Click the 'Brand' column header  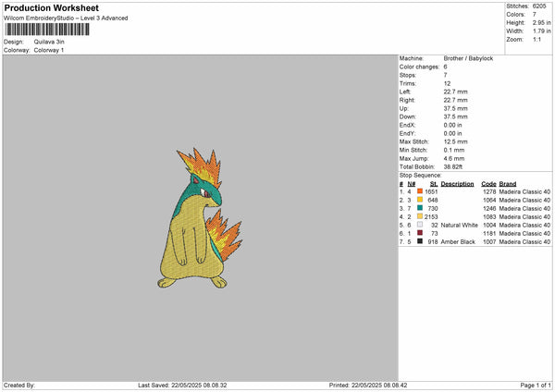point(508,184)
